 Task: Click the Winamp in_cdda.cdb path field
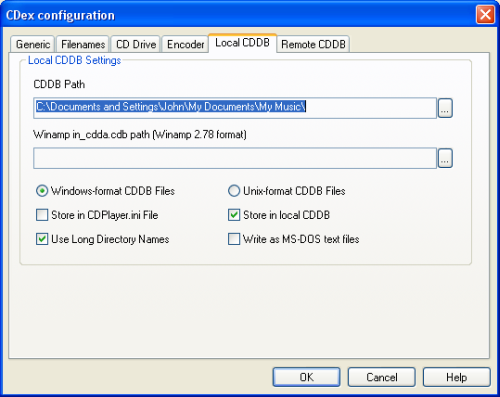[235, 158]
